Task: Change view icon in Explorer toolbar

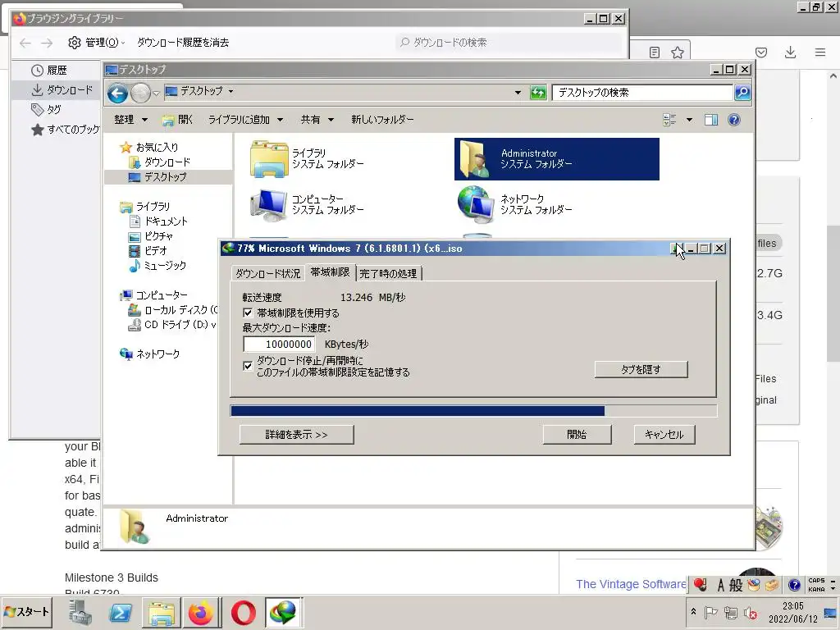Action: pyautogui.click(x=669, y=120)
